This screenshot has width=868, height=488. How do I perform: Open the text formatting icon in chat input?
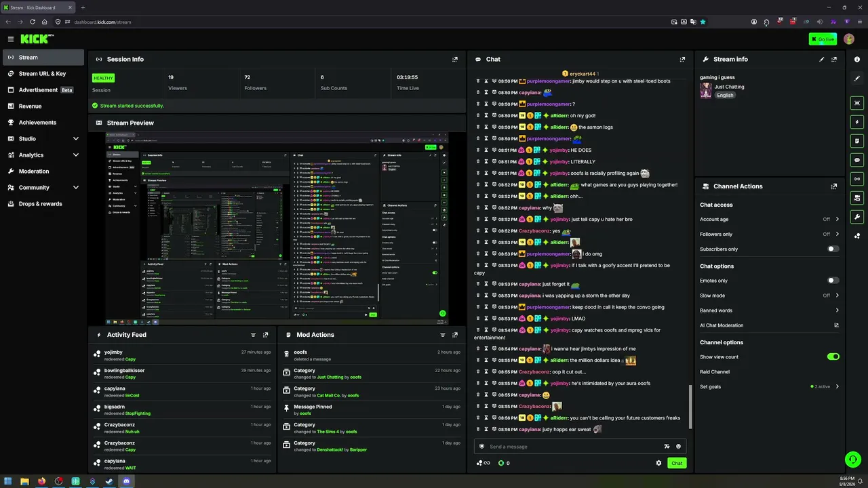[667, 447]
